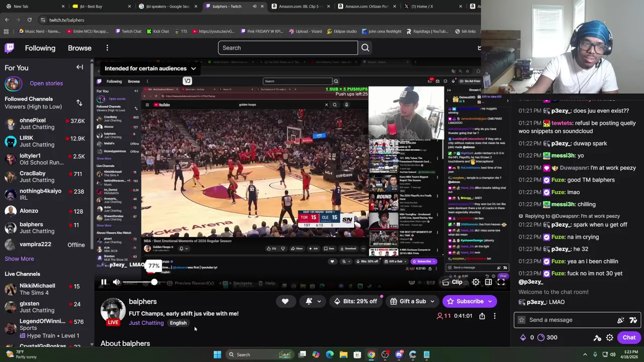Open the Bits 29% off offer
Viewport: 644px width, 362px height.
[355, 301]
